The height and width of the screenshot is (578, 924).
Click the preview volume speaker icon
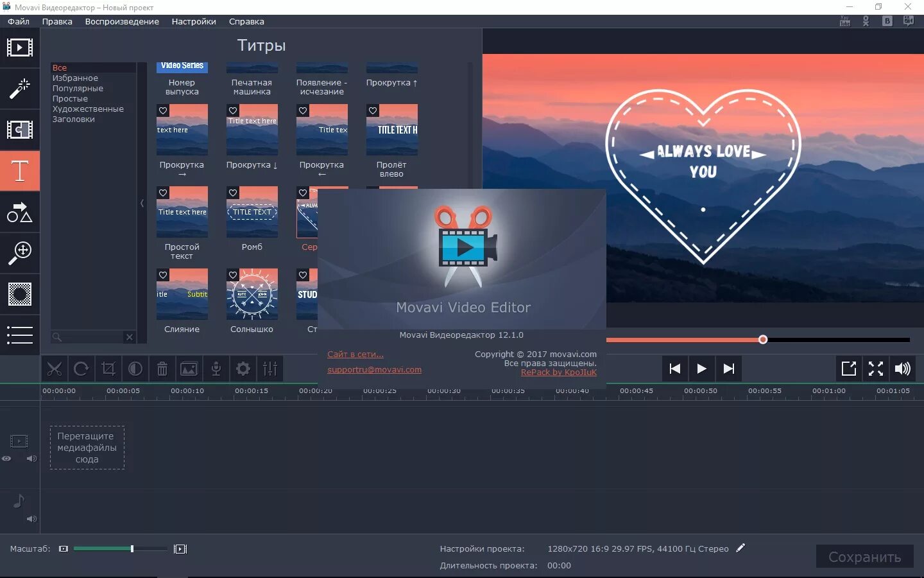point(903,369)
